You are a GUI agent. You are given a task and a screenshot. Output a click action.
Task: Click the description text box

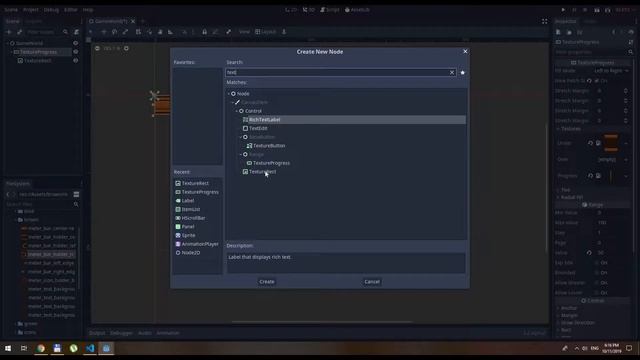(346, 263)
